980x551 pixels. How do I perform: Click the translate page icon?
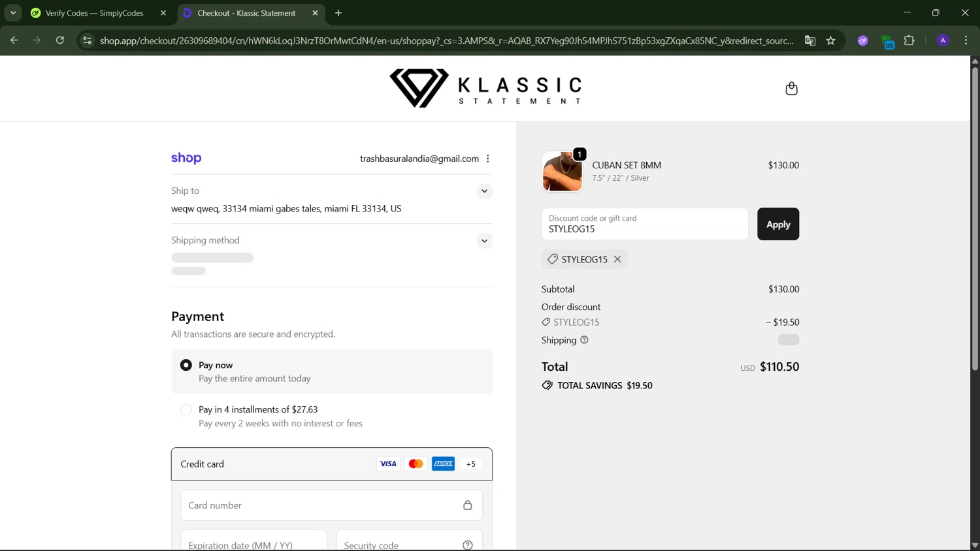point(810,40)
